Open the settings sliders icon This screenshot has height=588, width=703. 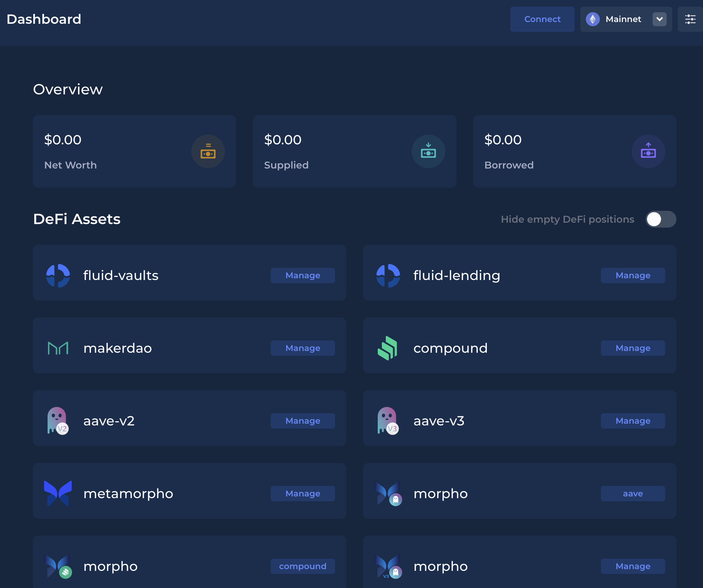pos(690,19)
